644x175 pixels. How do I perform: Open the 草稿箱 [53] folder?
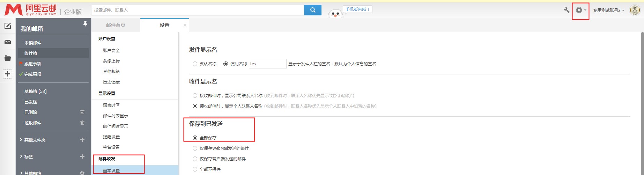[35, 92]
